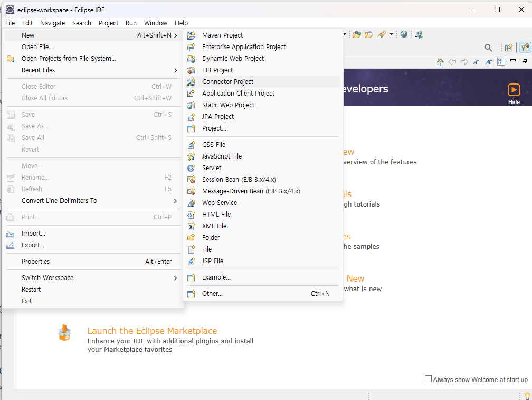Select Enterprise Application Project icon
The image size is (532, 400).
point(192,47)
